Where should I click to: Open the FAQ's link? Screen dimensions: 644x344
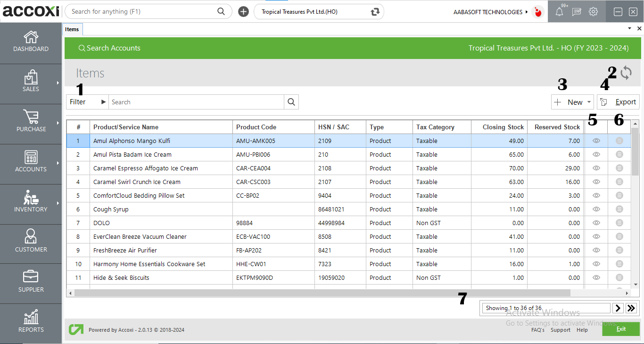tap(537, 330)
